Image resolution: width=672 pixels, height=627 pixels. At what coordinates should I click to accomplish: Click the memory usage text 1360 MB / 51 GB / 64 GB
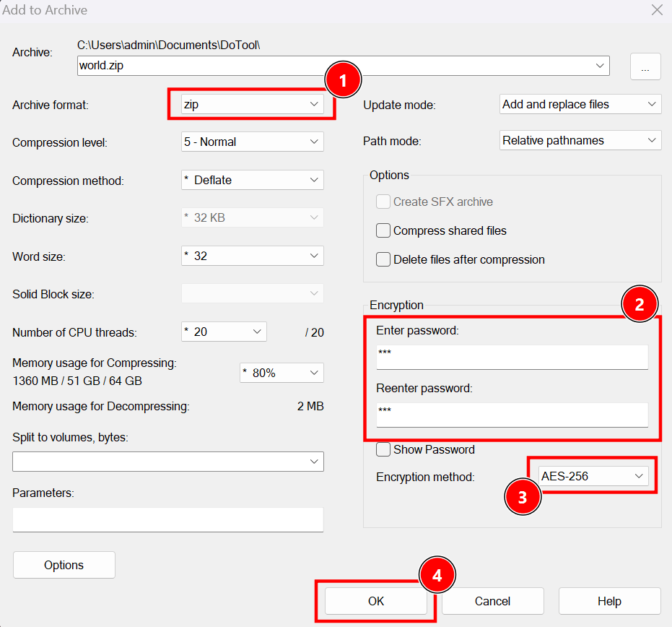(x=77, y=381)
